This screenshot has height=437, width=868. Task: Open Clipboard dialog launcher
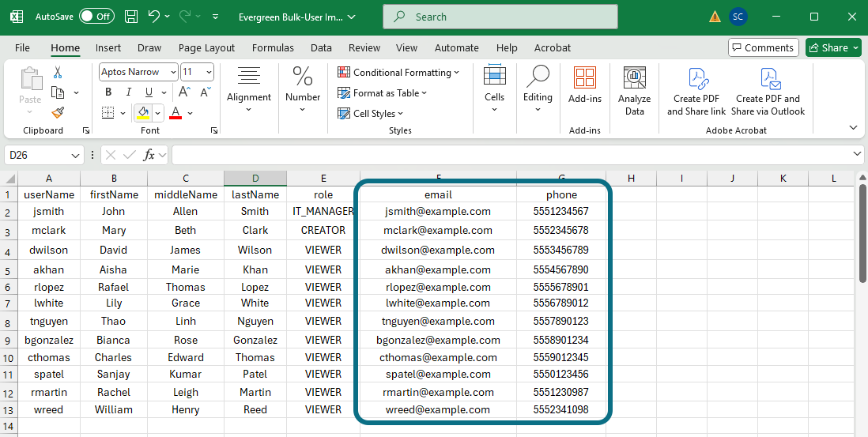[x=86, y=130]
